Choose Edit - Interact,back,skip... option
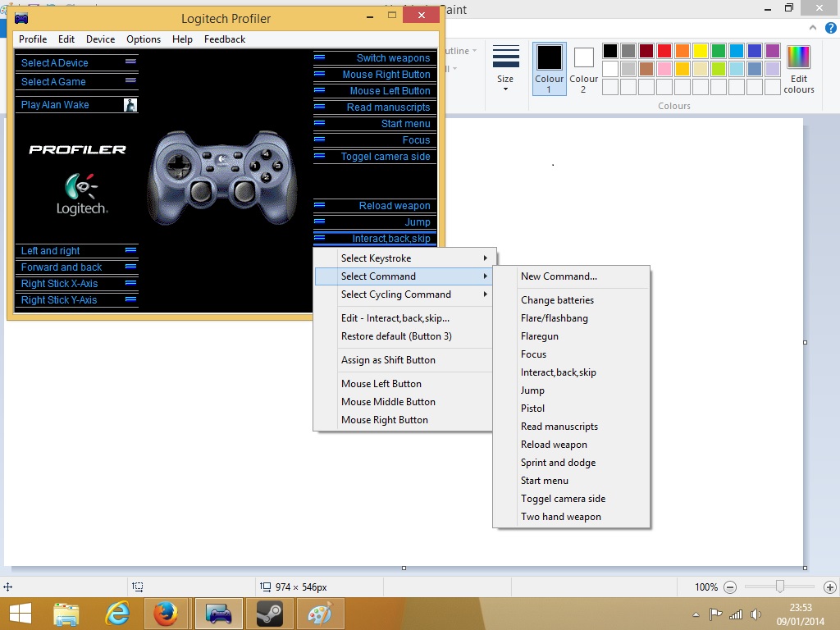This screenshot has height=630, width=840. tap(404, 318)
